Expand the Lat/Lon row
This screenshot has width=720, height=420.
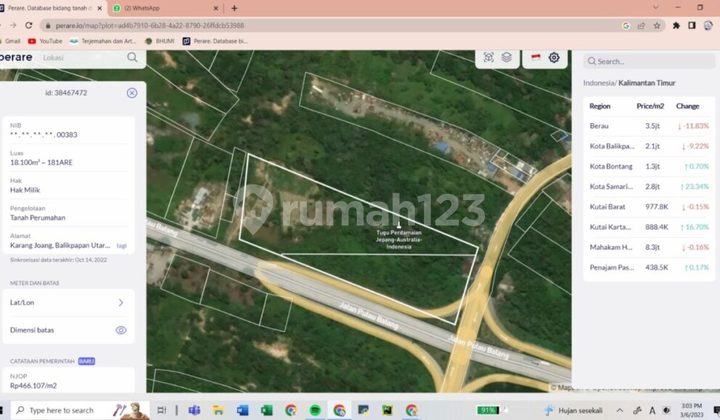coord(121,302)
